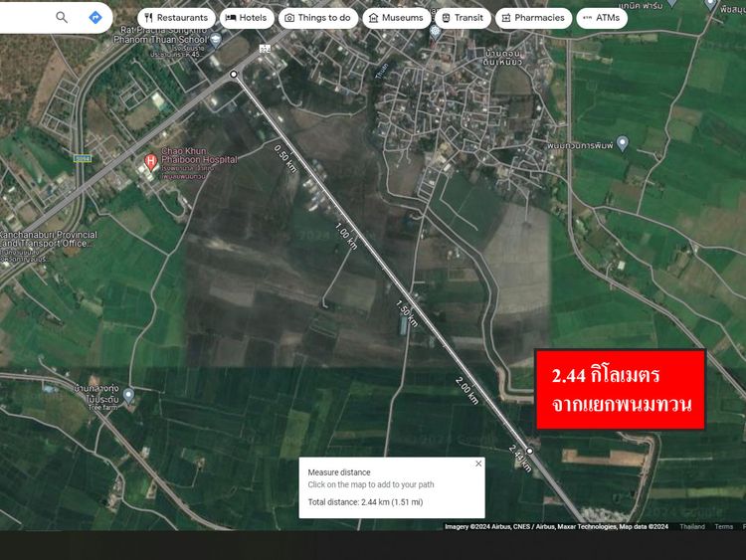Click the tree farm location pin
746x560 pixels.
[x=128, y=395]
